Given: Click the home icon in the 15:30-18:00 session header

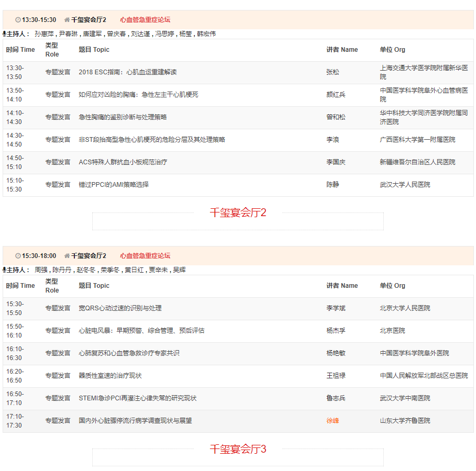Looking at the screenshot, I should 67,256.
